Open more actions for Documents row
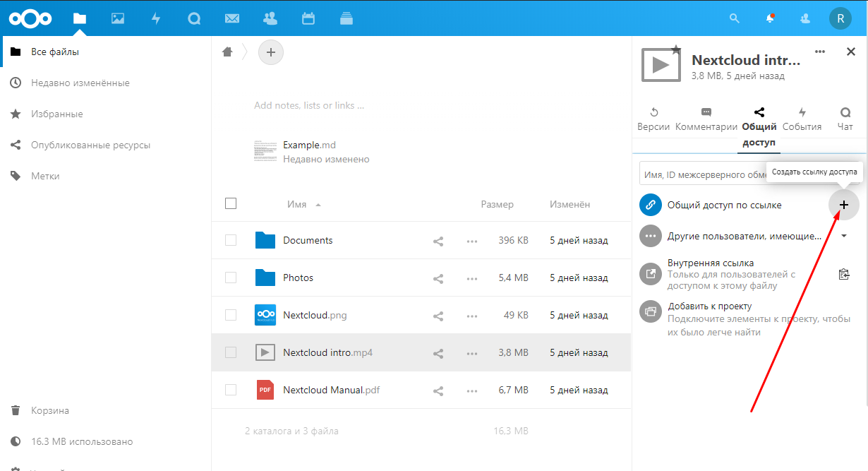This screenshot has height=471, width=868. point(472,241)
